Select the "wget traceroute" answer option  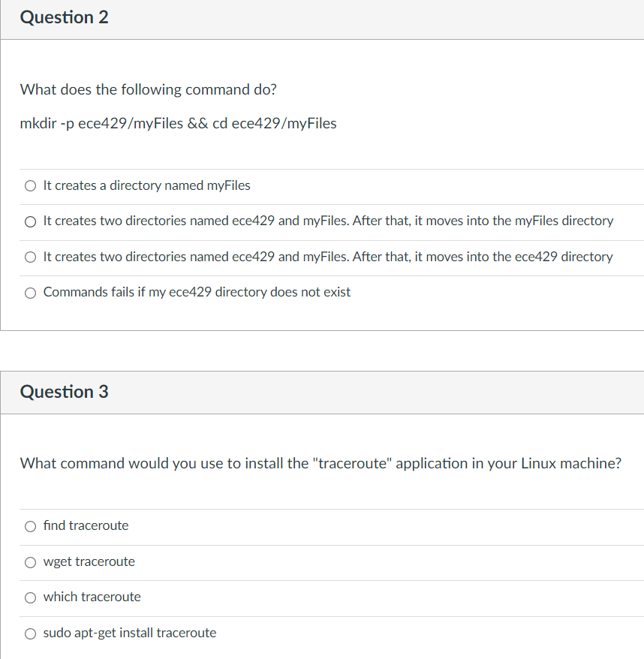coord(30,562)
